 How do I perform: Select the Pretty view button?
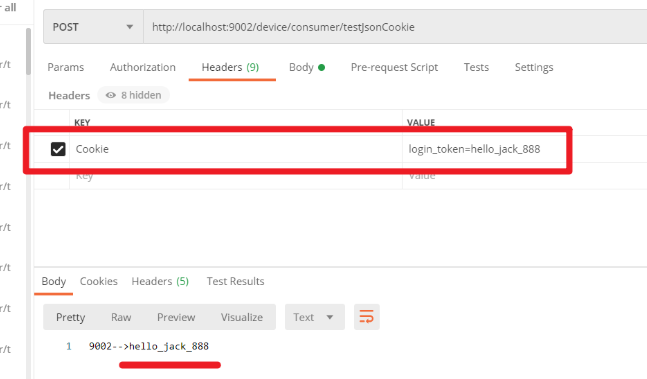[x=71, y=317]
